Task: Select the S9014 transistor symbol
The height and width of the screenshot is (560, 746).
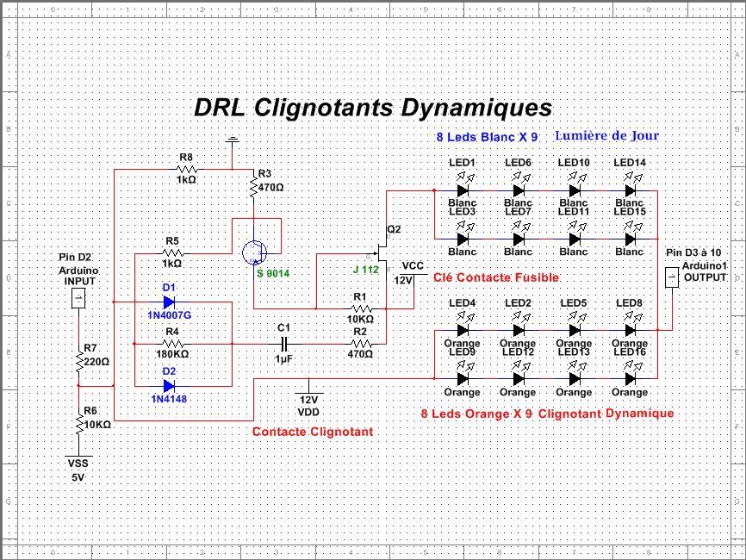Action: pos(254,252)
